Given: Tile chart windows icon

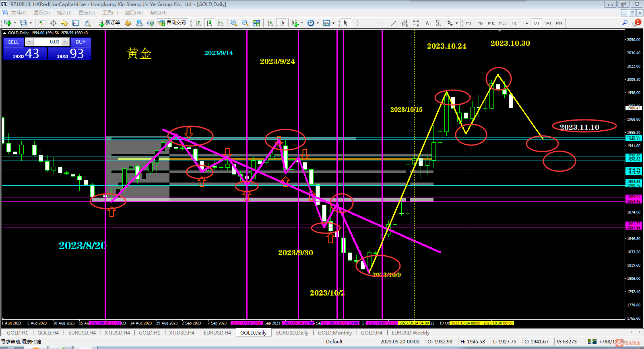Looking at the screenshot, I should pos(256,23).
